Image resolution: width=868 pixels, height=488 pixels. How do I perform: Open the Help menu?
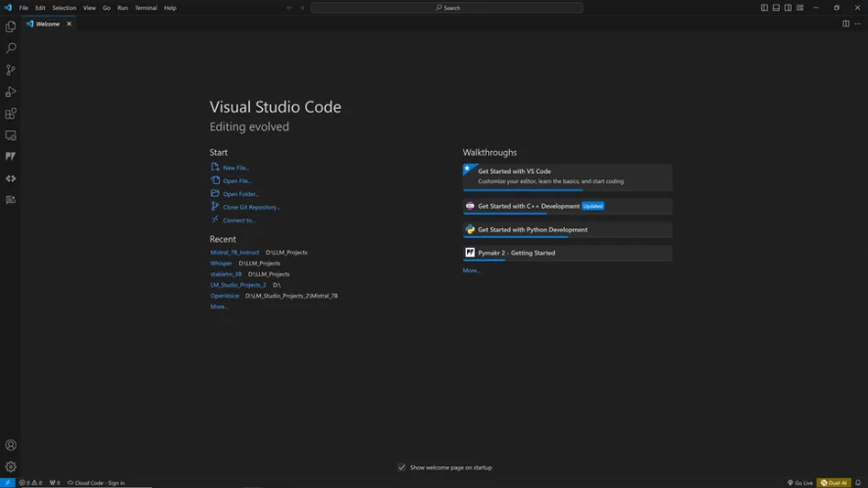[170, 7]
